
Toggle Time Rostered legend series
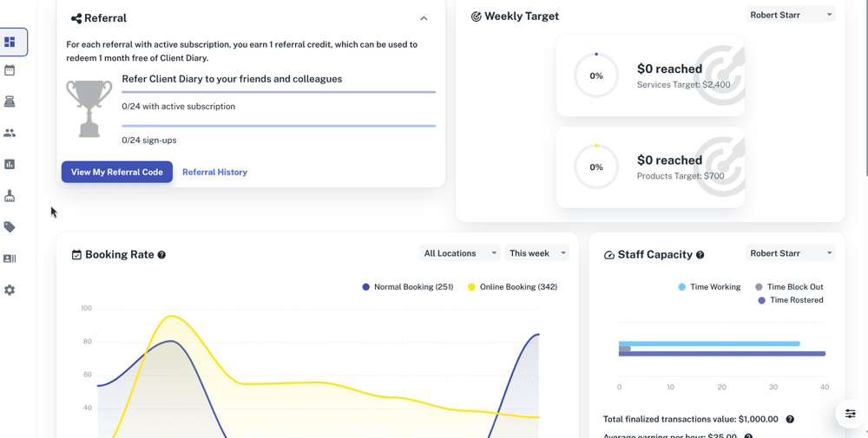790,300
